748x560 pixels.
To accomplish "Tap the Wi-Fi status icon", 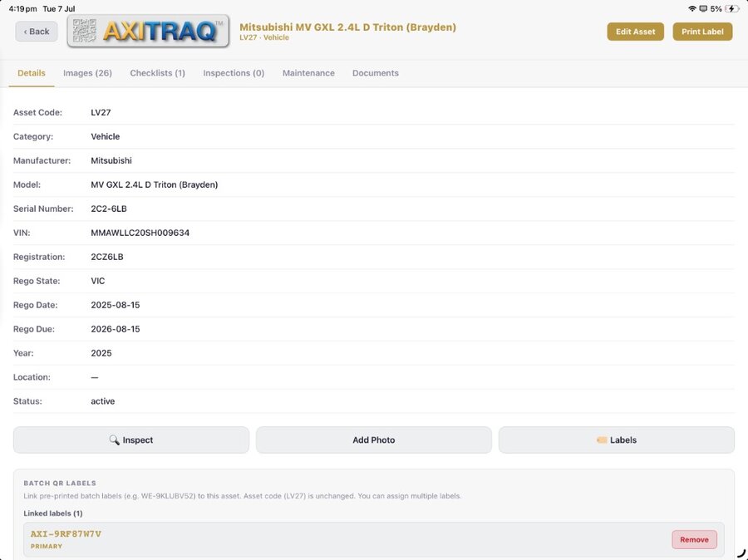I will coord(691,8).
